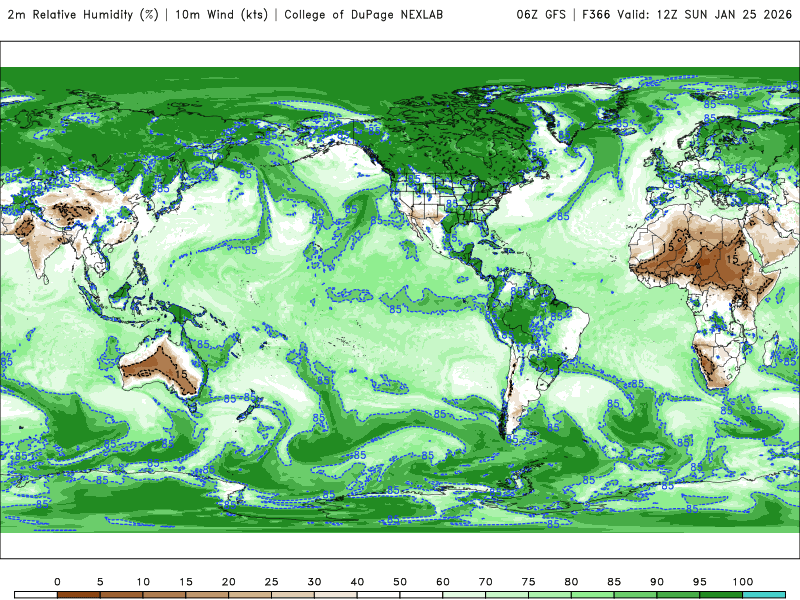Click the "2m Relative Humidity (%)" title text

coord(83,15)
